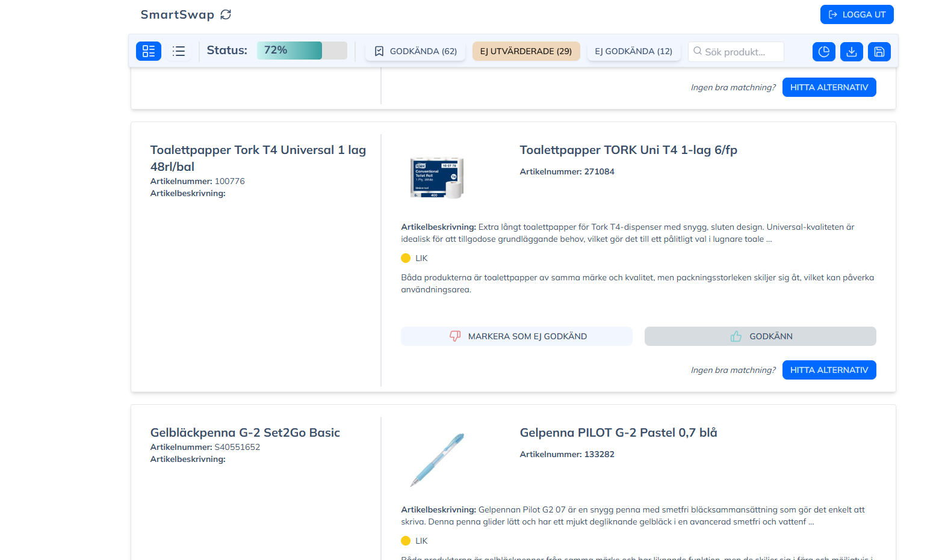Image resolution: width=945 pixels, height=560 pixels.
Task: Open the statistics pie chart
Action: pyautogui.click(x=823, y=52)
